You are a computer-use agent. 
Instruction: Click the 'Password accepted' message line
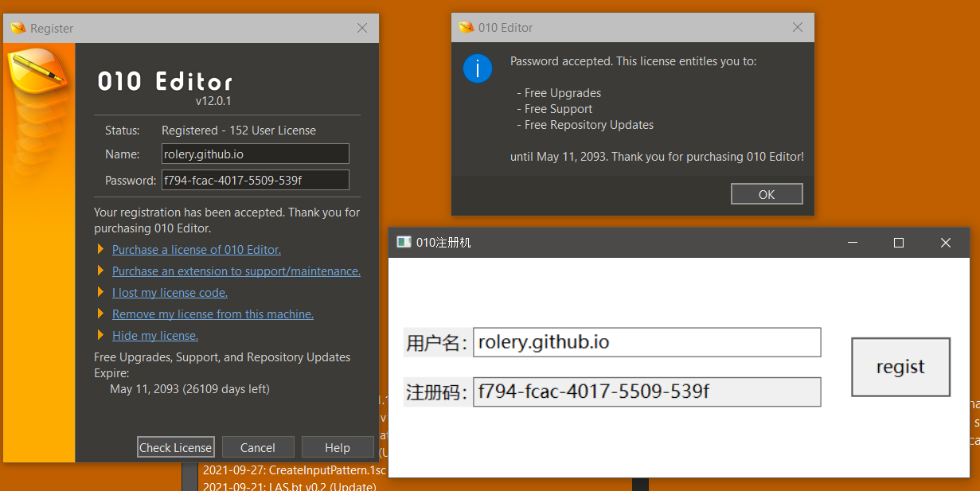(x=634, y=61)
